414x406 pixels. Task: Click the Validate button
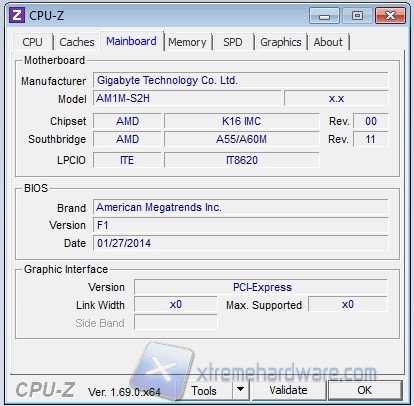click(288, 390)
